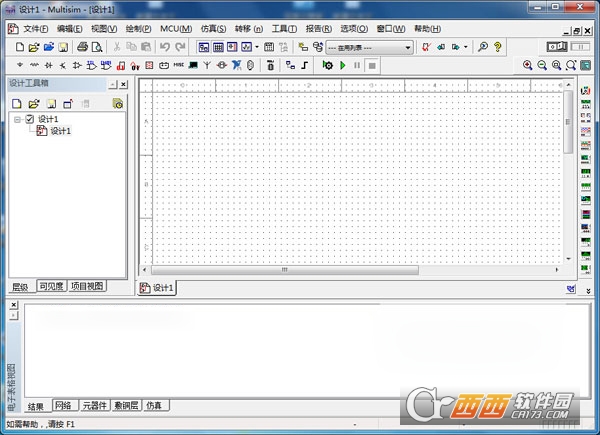Place an RF antenna component icon
Viewport: 600px width, 435px height.
207,65
